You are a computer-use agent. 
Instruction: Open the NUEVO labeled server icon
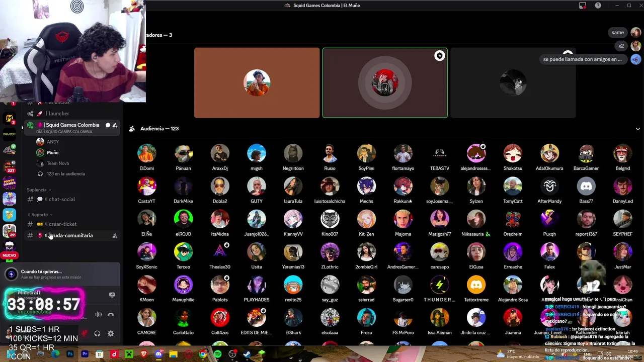click(10, 249)
